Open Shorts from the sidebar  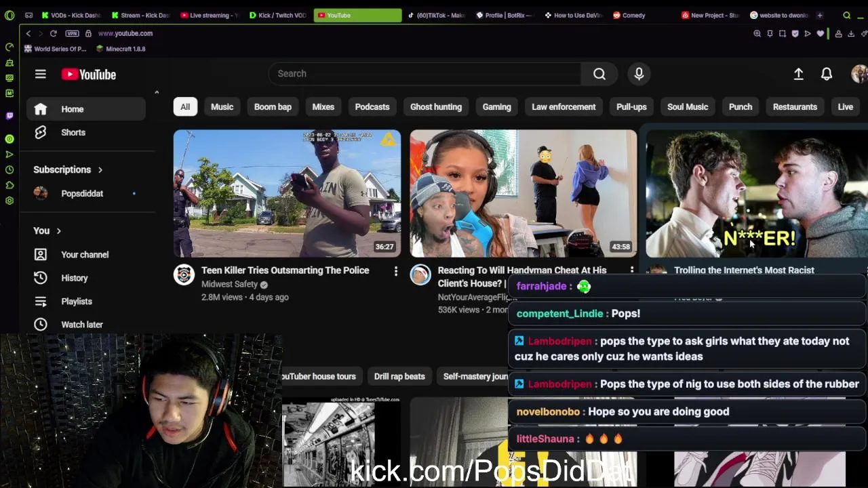click(86, 133)
